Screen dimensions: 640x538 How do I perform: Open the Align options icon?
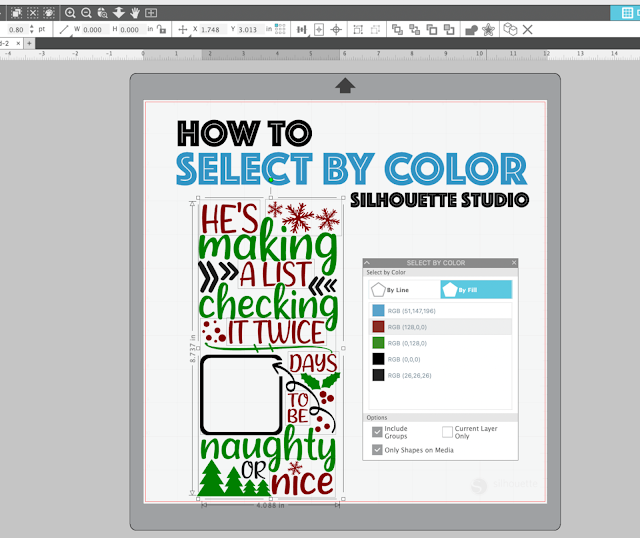coord(302,29)
